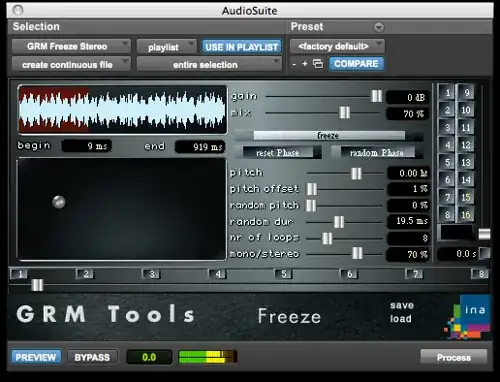The image size is (500, 382).
Task: Open the playlist dropdown
Action: [166, 47]
